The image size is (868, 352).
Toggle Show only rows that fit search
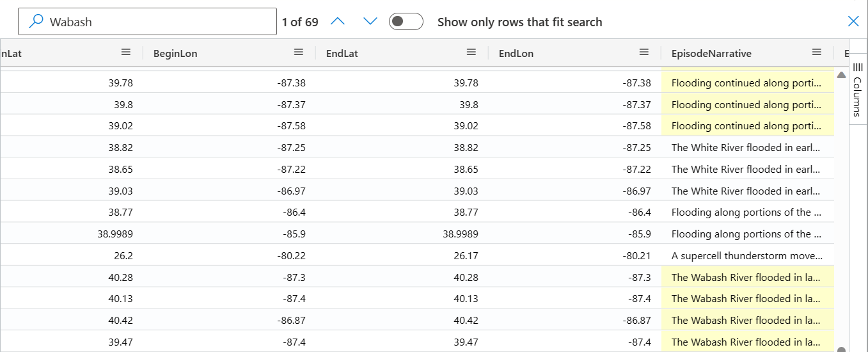[406, 22]
